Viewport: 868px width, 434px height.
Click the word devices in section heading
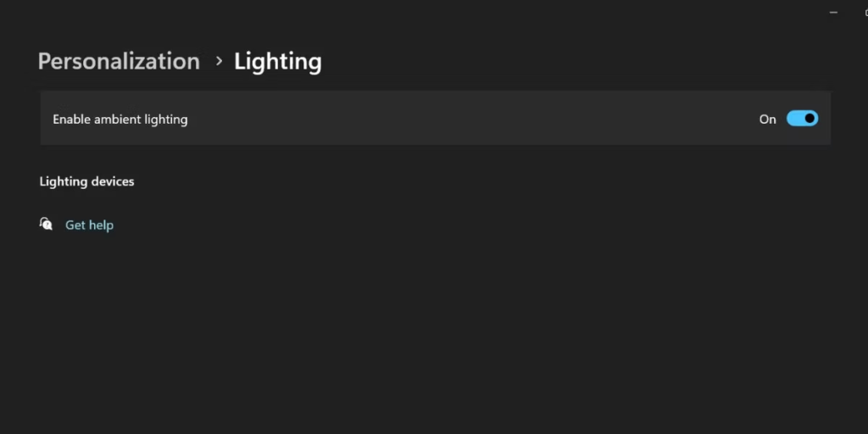pyautogui.click(x=113, y=181)
